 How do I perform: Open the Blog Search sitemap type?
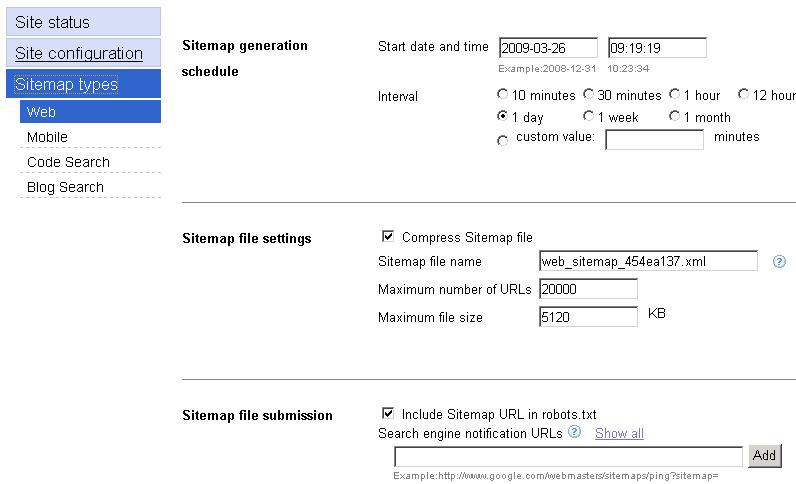tap(90, 187)
